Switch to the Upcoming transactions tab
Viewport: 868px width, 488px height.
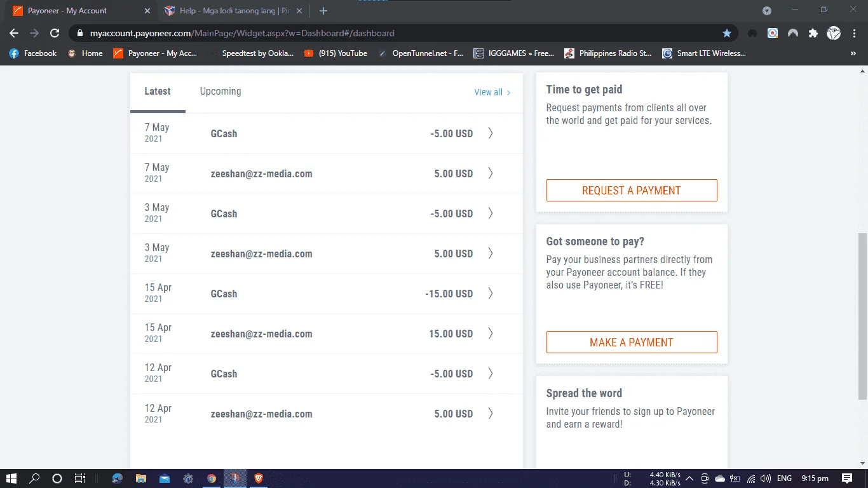coord(220,91)
